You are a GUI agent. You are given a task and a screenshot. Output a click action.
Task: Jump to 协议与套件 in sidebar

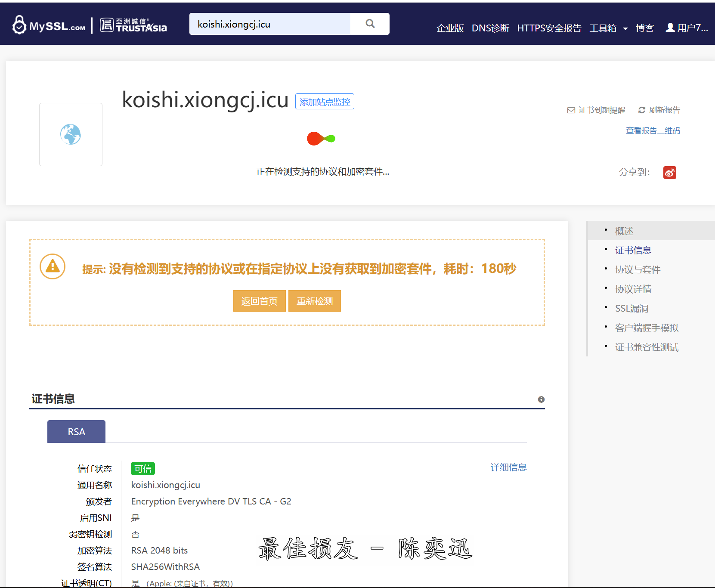point(638,269)
